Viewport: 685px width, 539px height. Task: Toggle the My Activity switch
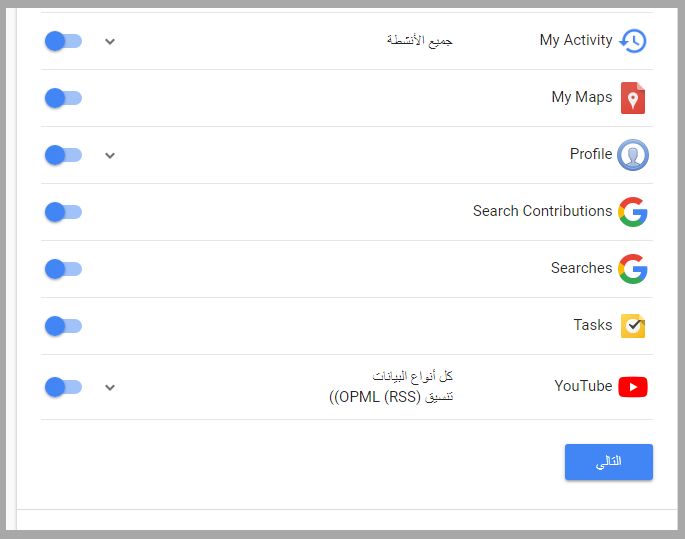tap(63, 41)
